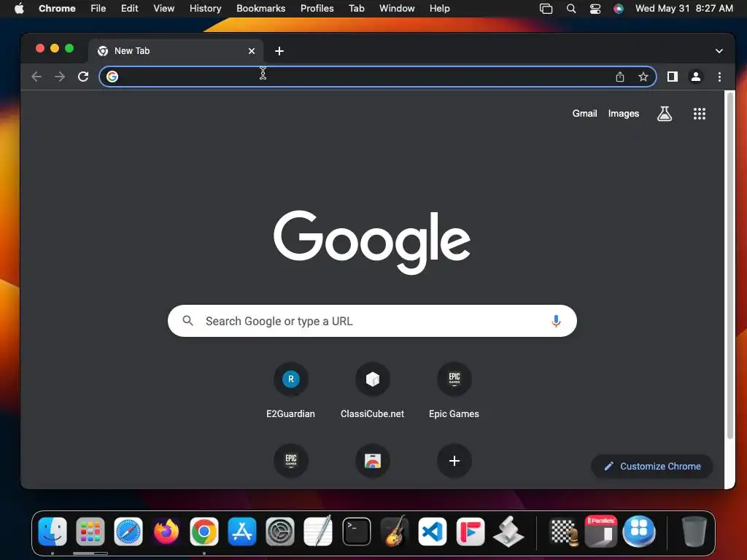Open Chess from the Dock

[564, 532]
